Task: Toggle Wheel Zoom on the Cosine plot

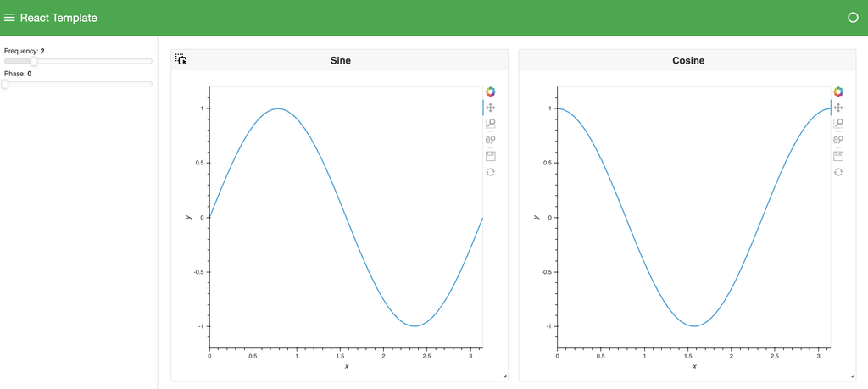Action: (838, 140)
